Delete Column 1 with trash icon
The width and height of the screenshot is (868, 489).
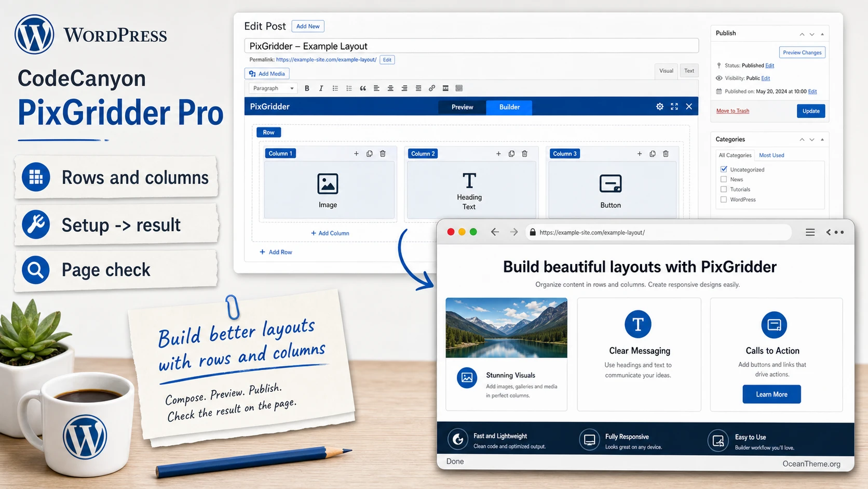click(383, 154)
